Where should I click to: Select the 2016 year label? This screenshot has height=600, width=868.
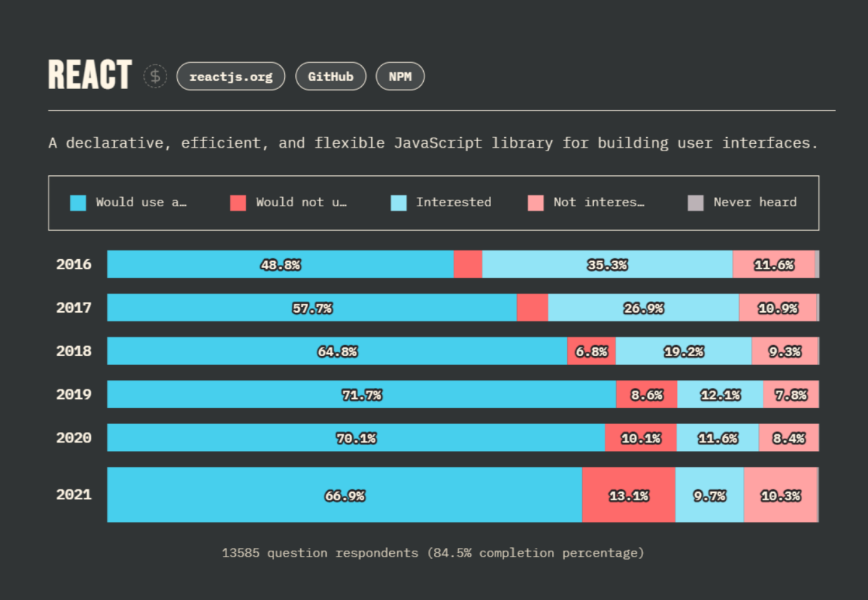tap(75, 264)
